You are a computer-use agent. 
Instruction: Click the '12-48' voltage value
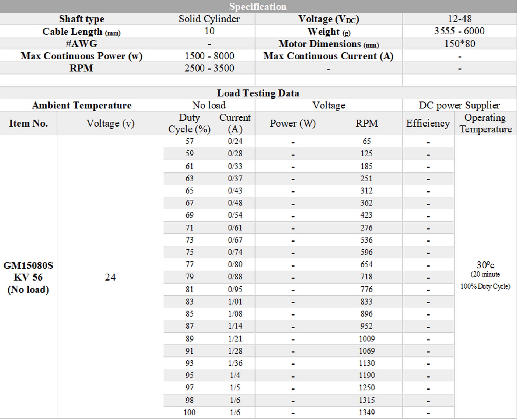tap(460, 19)
